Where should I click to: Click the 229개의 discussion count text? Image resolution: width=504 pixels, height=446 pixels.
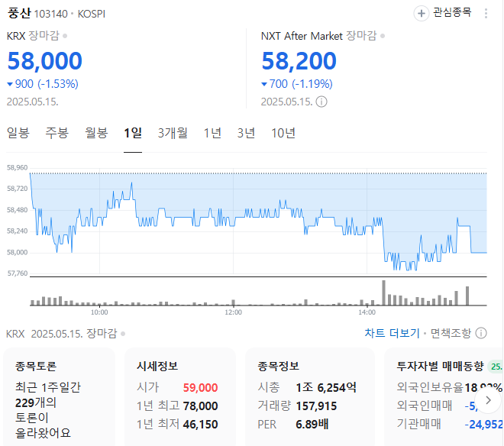[36, 402]
